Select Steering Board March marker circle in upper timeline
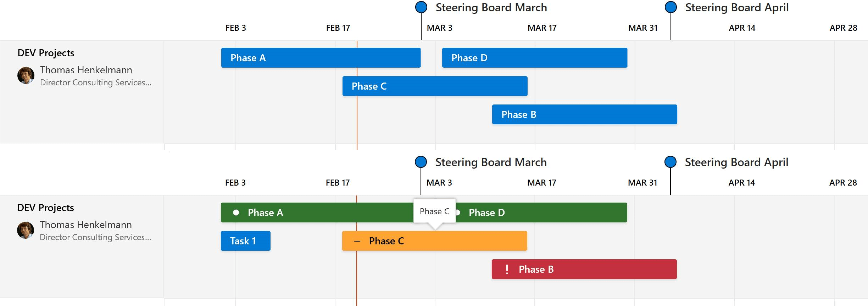 coord(421,7)
